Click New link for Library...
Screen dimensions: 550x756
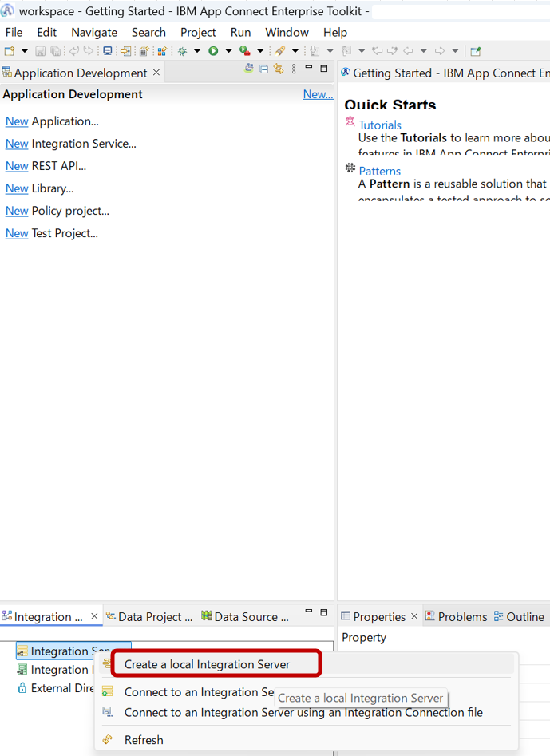tap(17, 188)
